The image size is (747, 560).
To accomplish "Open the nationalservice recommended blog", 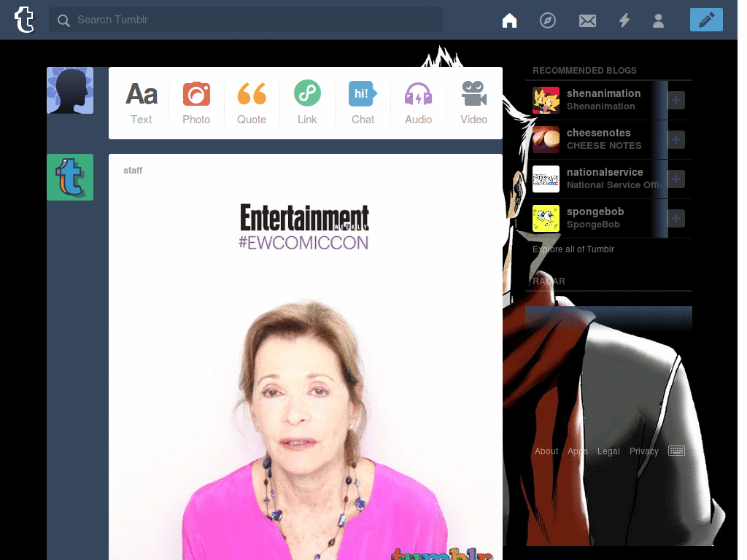I will 605,172.
